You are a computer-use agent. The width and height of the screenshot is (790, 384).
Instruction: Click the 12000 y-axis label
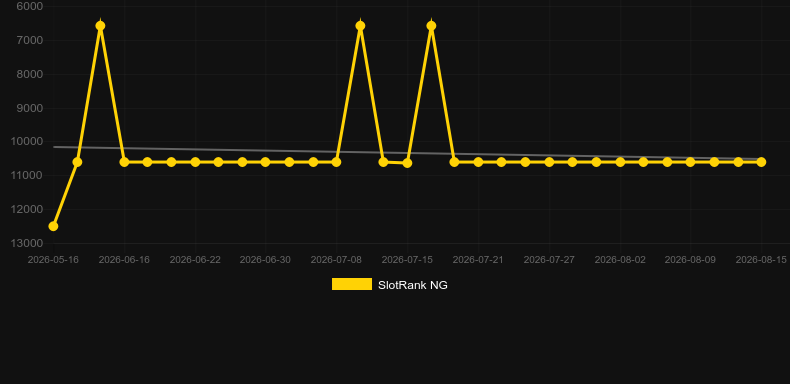click(27, 209)
